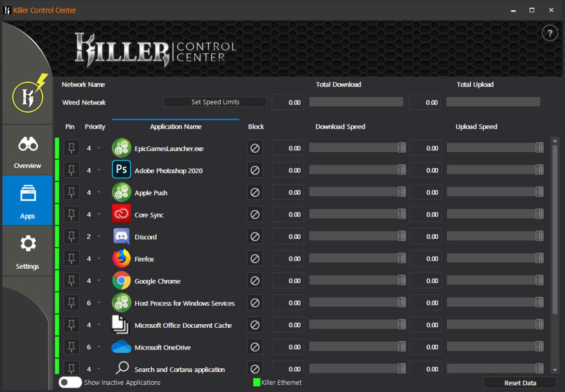The width and height of the screenshot is (565, 392).
Task: Block Firefox traffic
Action: point(255,258)
